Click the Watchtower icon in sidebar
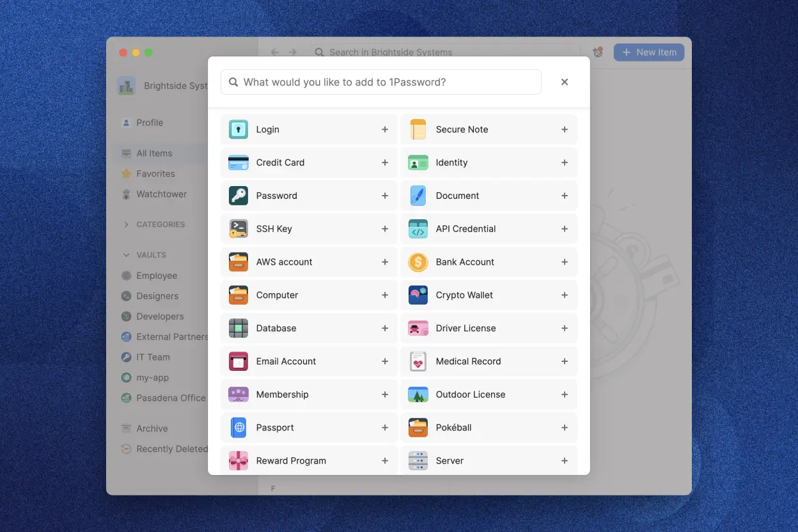798x532 pixels. tap(127, 194)
